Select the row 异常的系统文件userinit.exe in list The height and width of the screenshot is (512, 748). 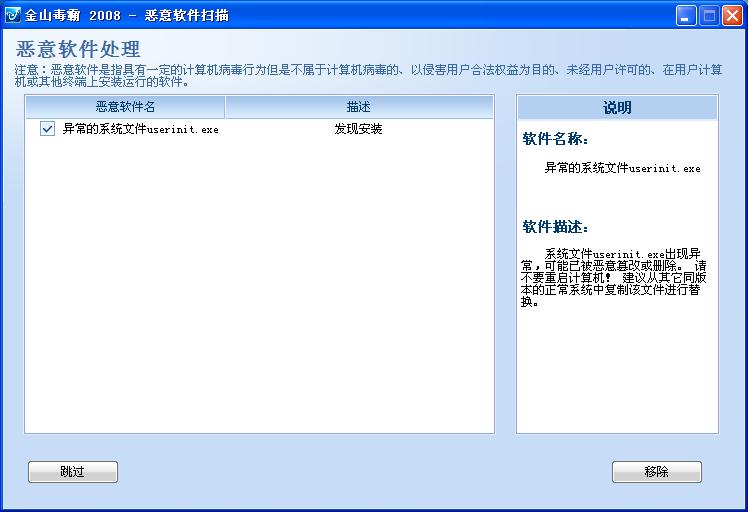point(260,129)
